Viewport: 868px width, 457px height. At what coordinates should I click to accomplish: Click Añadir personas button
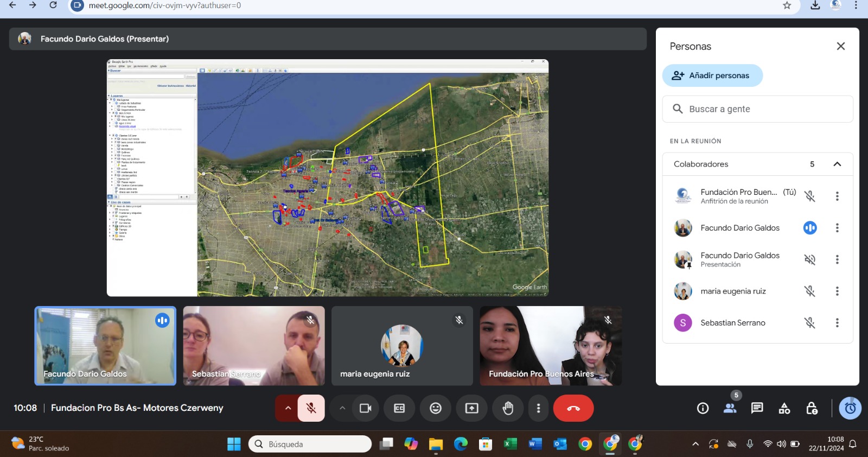tap(712, 75)
